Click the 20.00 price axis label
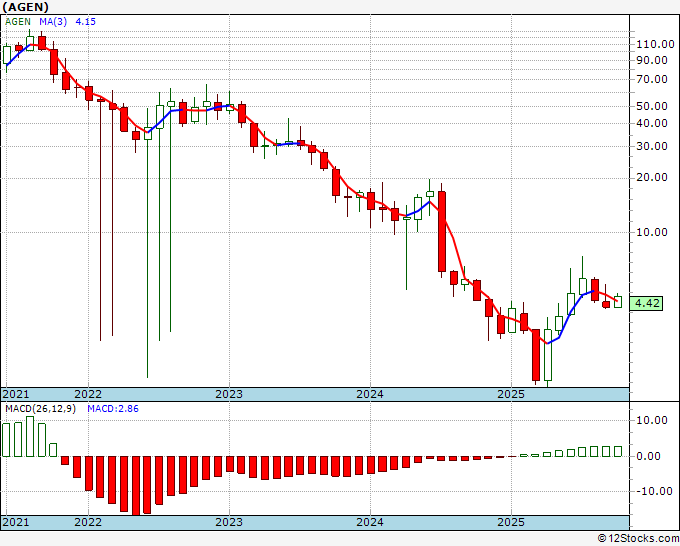The width and height of the screenshot is (680, 546). pos(652,177)
